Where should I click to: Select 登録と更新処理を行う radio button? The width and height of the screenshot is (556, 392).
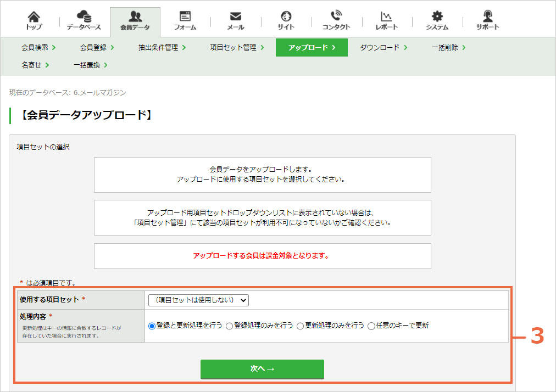pos(152,326)
